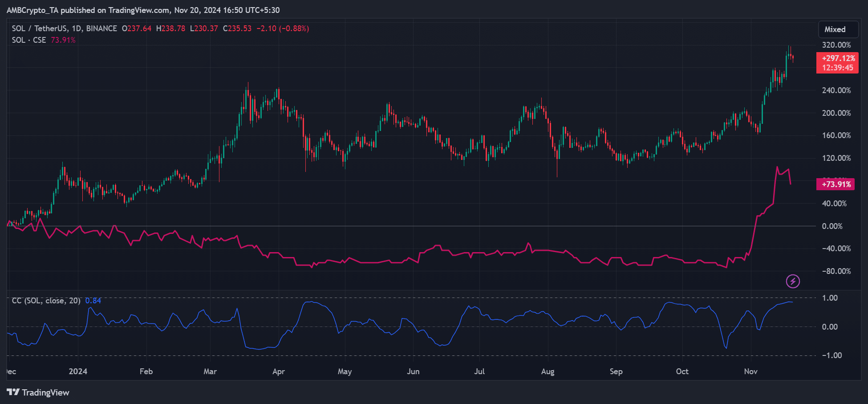Screen dimensions: 868x404
Task: Click the -80.00% price scale label
Action: [x=836, y=271]
